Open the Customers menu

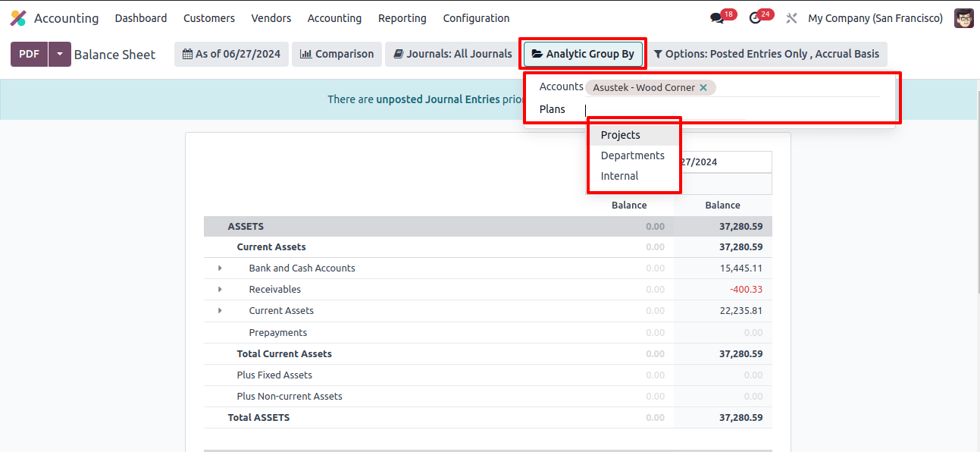pyautogui.click(x=209, y=18)
